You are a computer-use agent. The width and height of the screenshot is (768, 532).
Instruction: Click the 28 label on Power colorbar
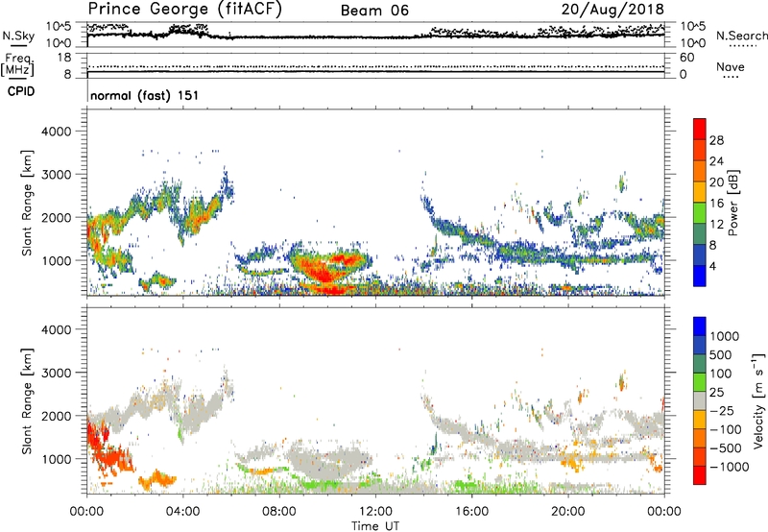[716, 140]
